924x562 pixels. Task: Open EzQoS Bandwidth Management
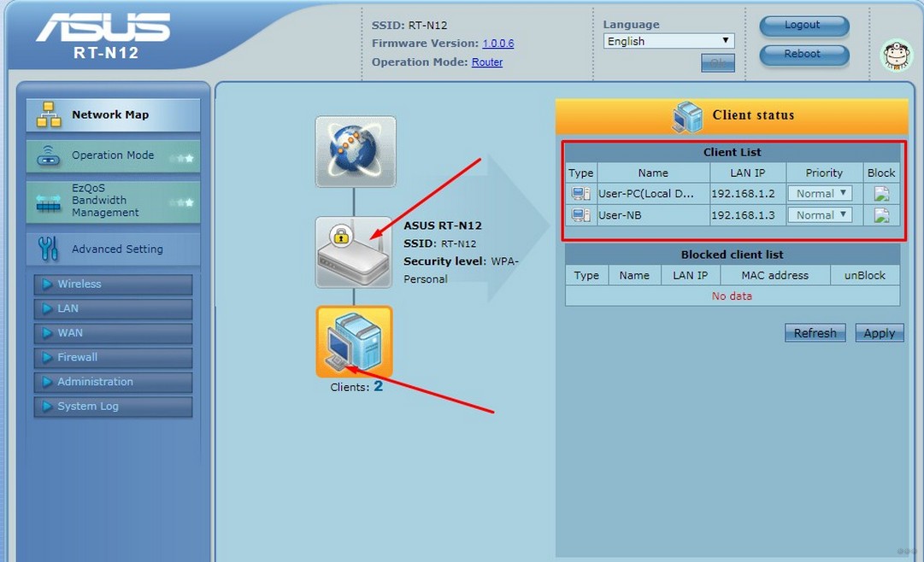[113, 201]
